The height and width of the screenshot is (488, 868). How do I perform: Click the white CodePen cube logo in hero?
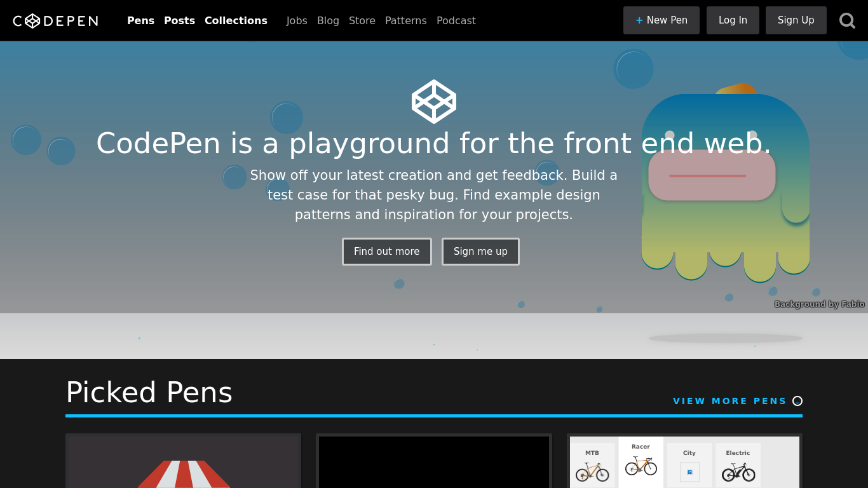tap(434, 102)
